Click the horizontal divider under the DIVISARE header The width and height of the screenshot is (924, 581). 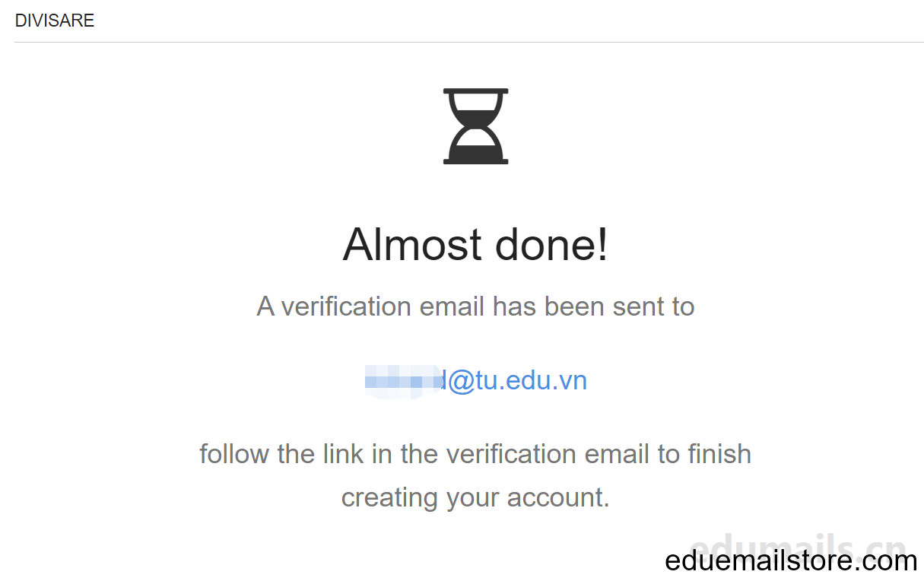[x=468, y=42]
